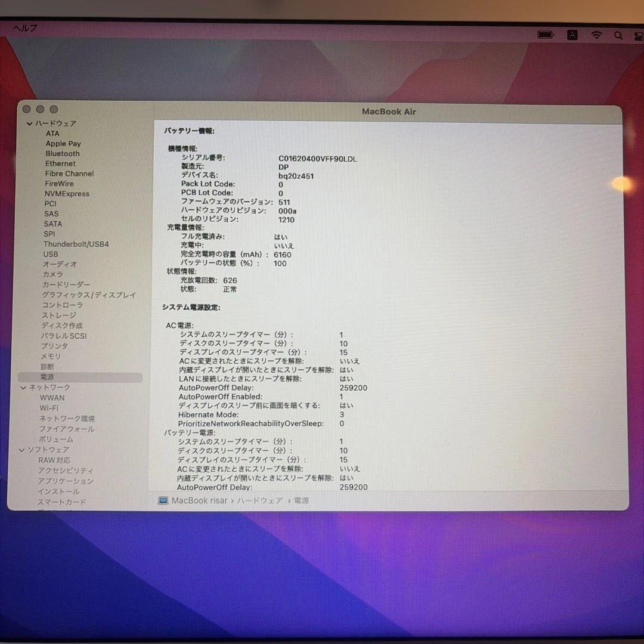Open Spotlight search from the menu bar
This screenshot has height=644, width=644.
[x=619, y=35]
